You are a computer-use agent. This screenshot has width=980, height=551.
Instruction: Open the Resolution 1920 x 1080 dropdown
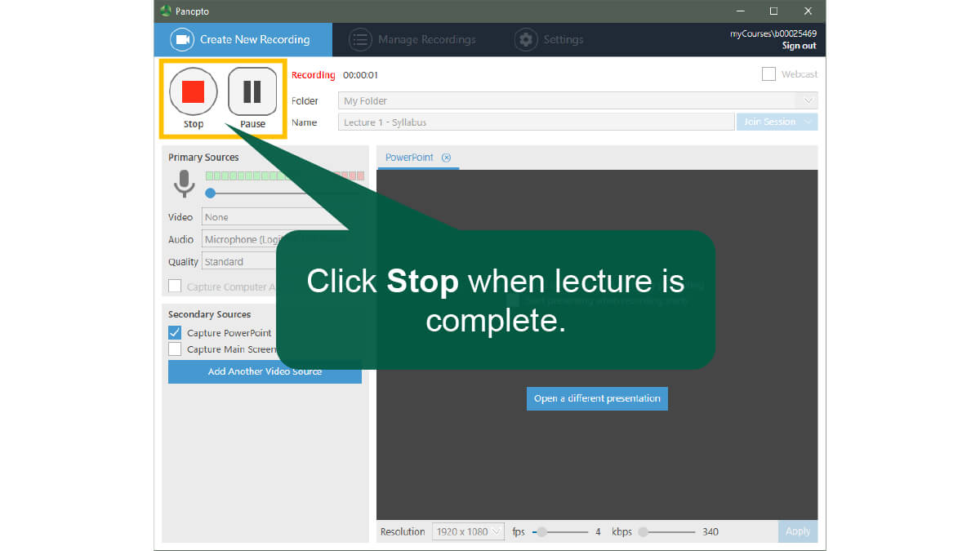click(x=468, y=531)
